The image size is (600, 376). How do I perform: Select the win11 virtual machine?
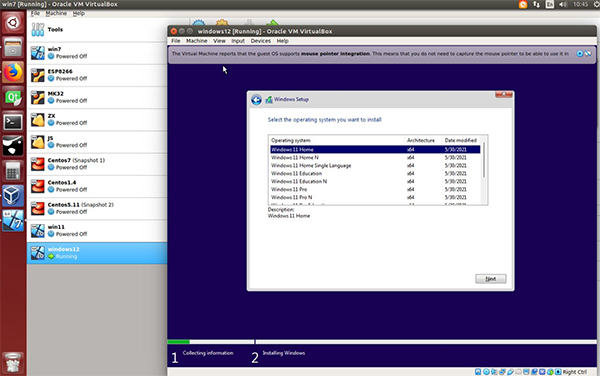coord(98,230)
